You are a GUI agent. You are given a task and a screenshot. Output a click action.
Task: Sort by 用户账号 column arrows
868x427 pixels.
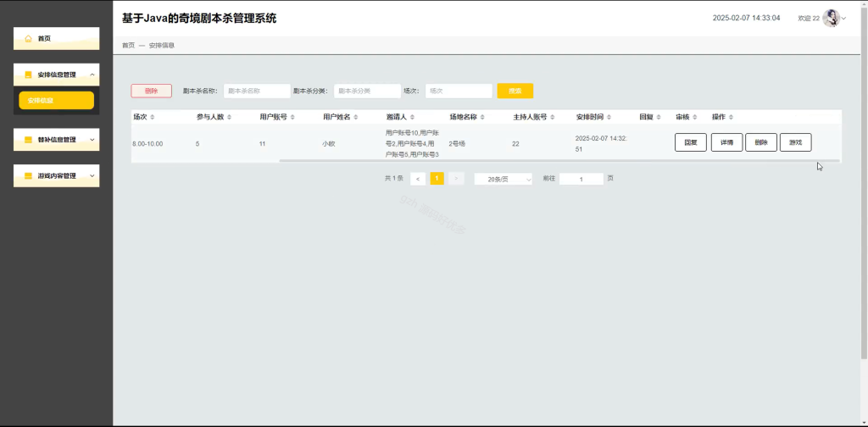coord(292,117)
